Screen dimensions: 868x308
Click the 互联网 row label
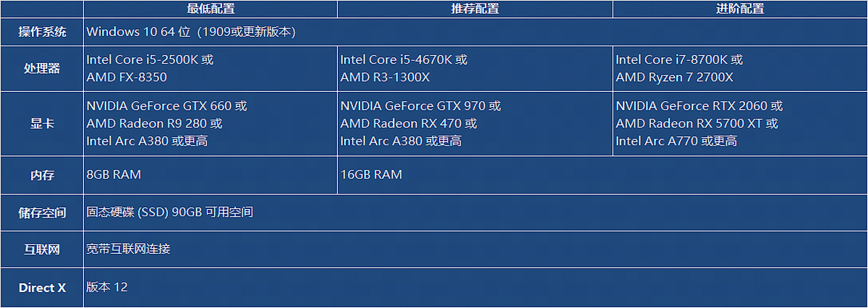tap(42, 250)
